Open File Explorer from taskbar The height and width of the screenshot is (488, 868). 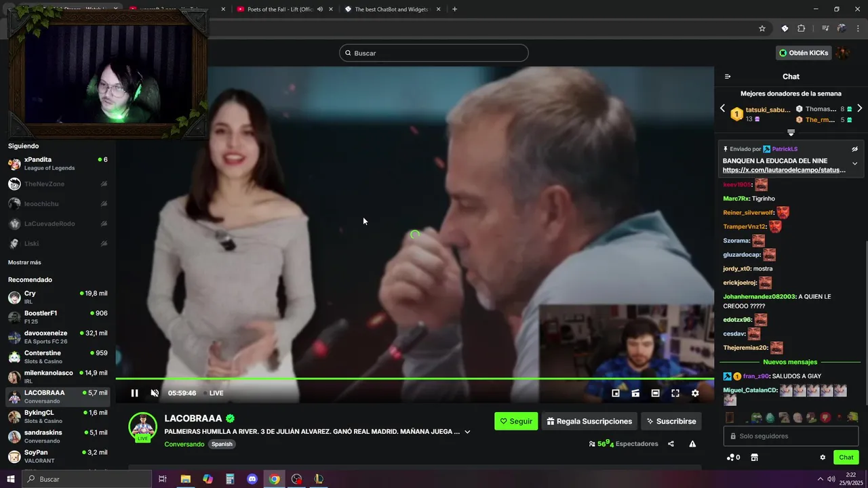coord(185,479)
